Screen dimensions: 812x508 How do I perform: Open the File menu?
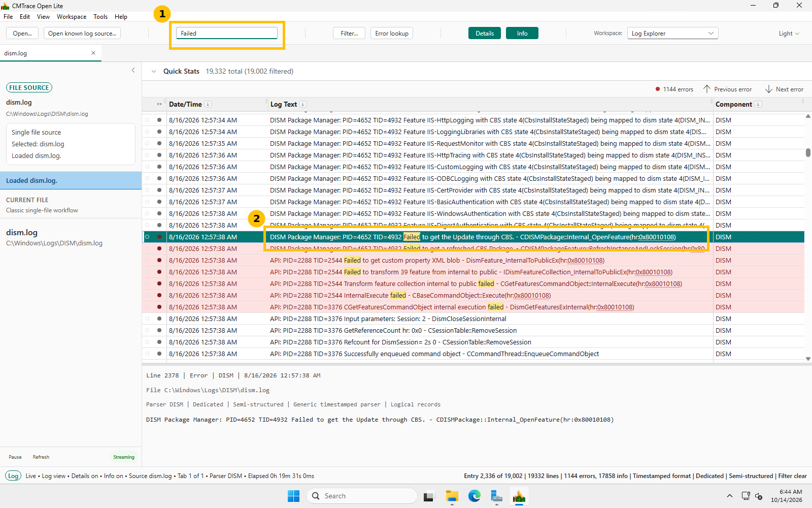click(8, 17)
